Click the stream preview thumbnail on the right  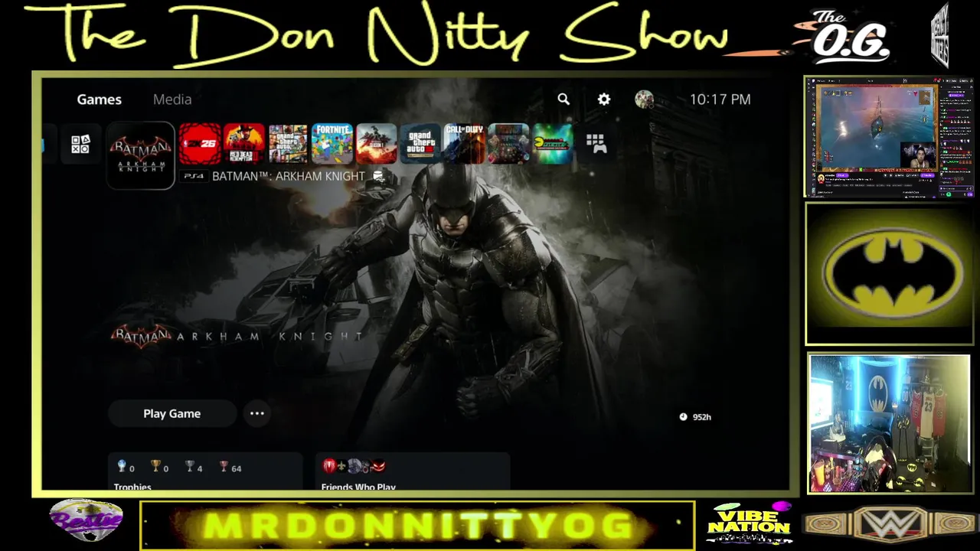(x=888, y=138)
